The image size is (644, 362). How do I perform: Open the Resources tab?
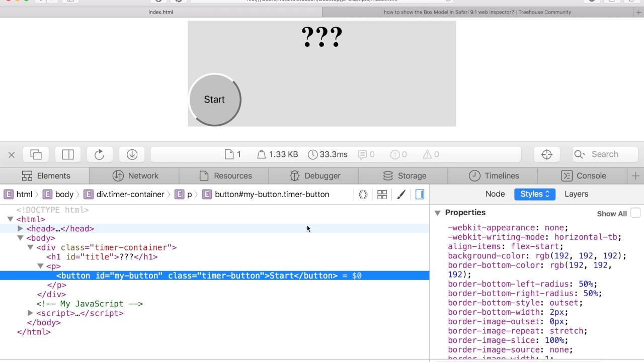(225, 175)
